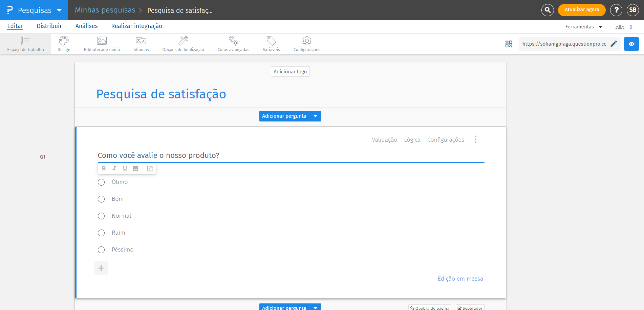
Task: Open the Espaço de trabalho workspace tool
Action: pyautogui.click(x=25, y=44)
